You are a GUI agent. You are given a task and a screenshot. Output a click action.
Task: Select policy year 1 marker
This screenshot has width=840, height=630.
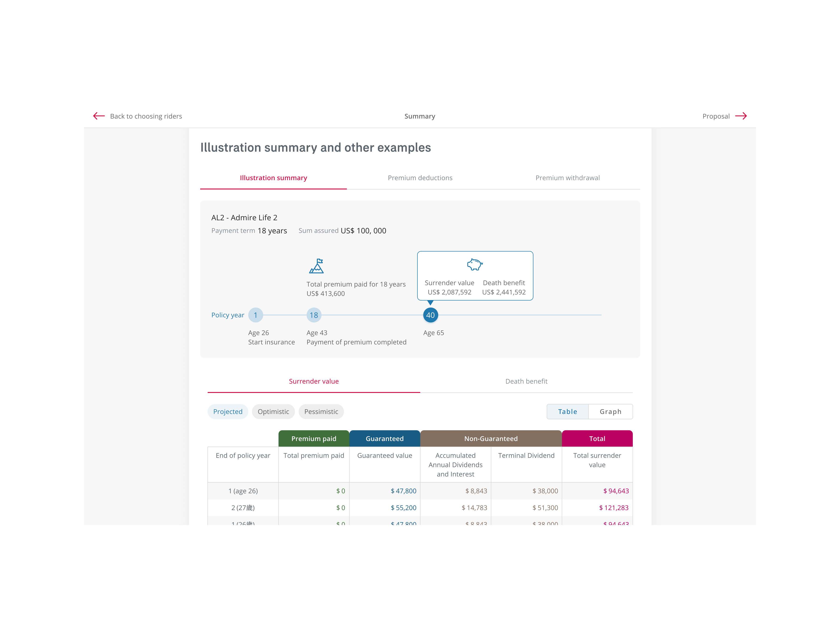click(x=255, y=315)
